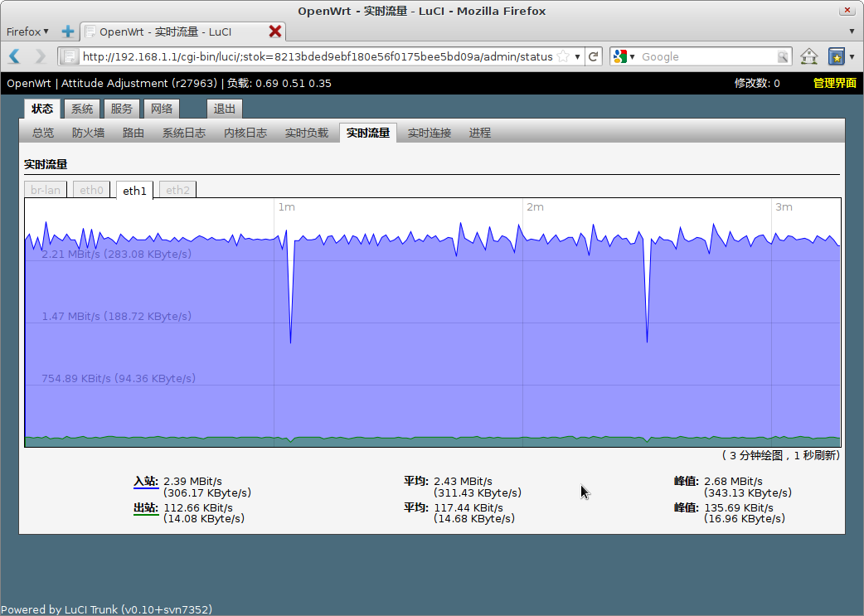Viewport: 864px width, 616px height.
Task: Switch to the br-lan interface tab
Action: pyautogui.click(x=46, y=190)
